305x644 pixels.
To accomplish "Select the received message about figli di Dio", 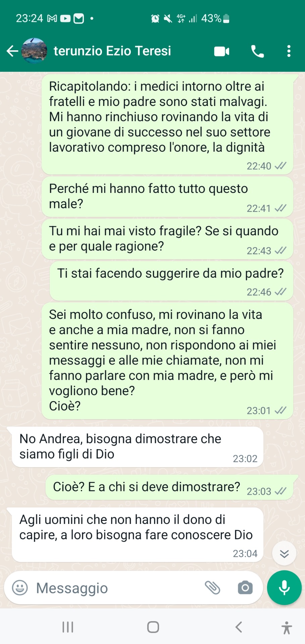I will tap(137, 447).
